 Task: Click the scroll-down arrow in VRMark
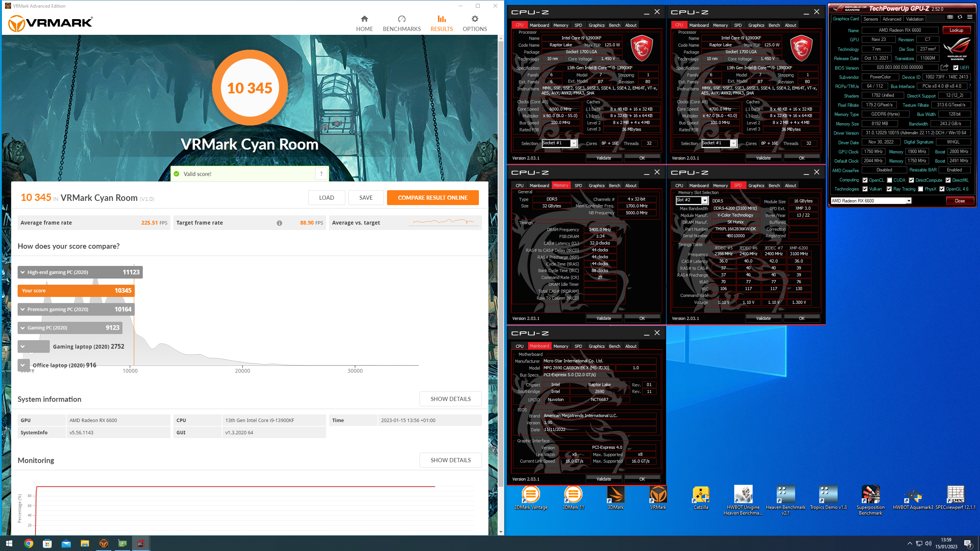tap(500, 532)
